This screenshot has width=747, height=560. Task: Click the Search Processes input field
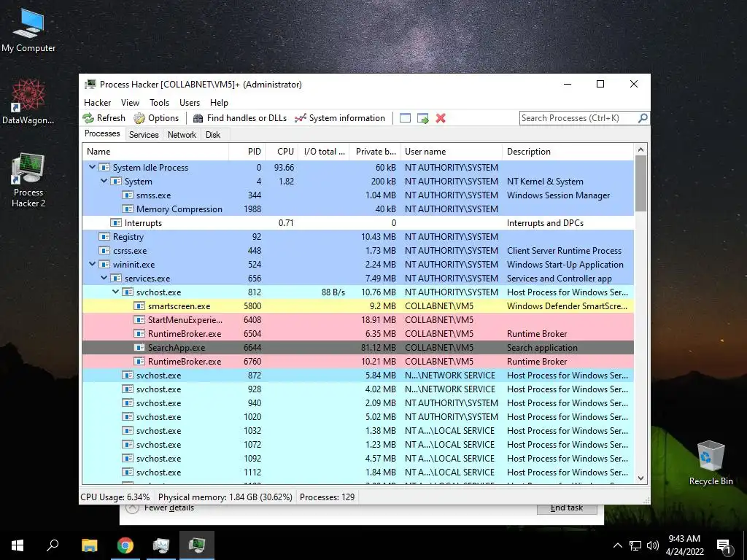pyautogui.click(x=578, y=118)
